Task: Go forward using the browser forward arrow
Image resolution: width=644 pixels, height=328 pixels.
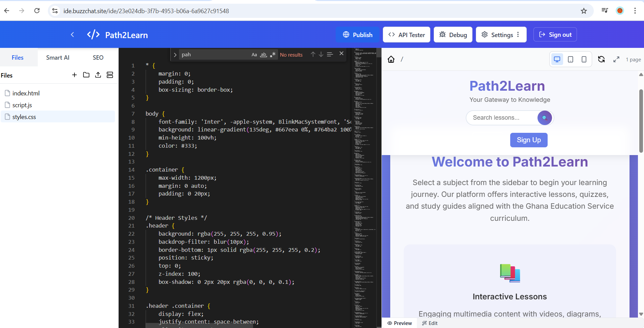Action: point(22,11)
